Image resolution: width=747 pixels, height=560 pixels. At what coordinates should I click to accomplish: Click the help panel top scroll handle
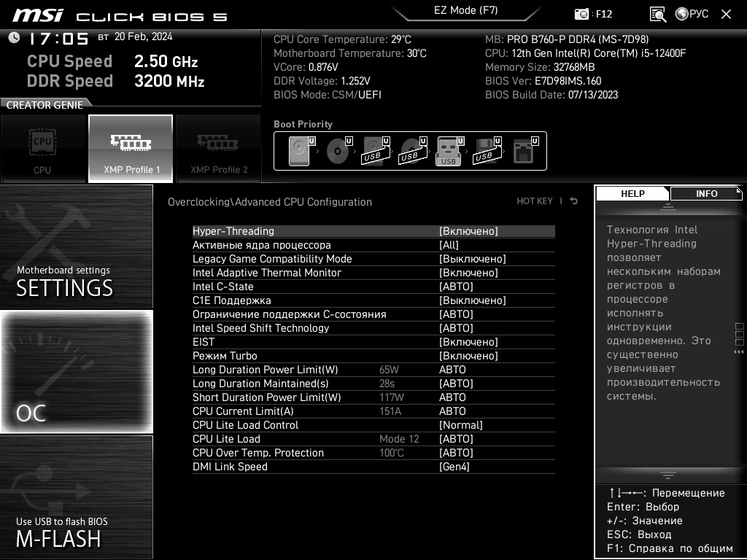[x=668, y=206]
